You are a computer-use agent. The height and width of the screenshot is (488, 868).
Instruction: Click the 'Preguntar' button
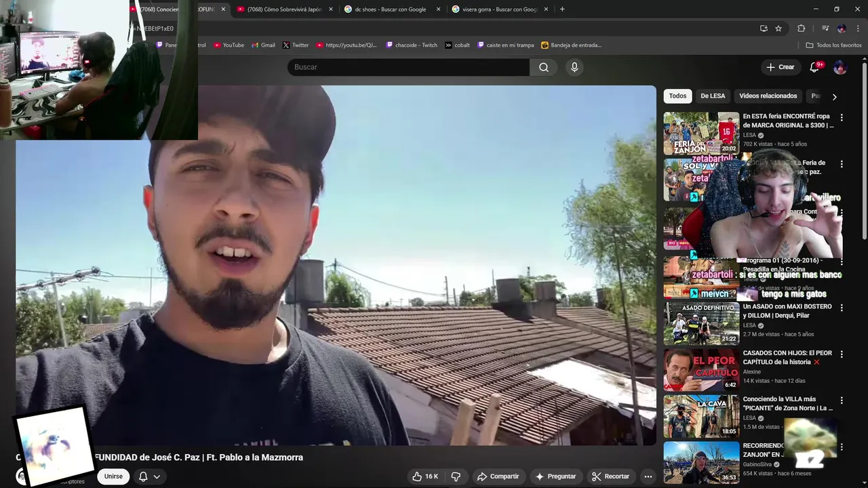click(555, 476)
